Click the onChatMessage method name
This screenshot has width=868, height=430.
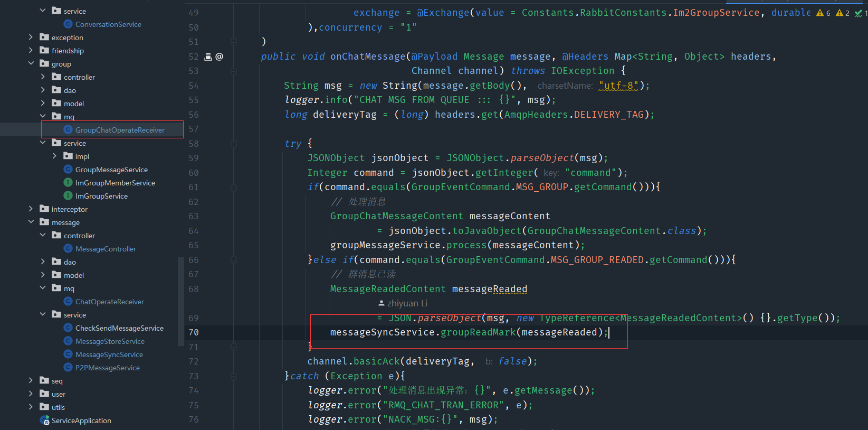(368, 57)
